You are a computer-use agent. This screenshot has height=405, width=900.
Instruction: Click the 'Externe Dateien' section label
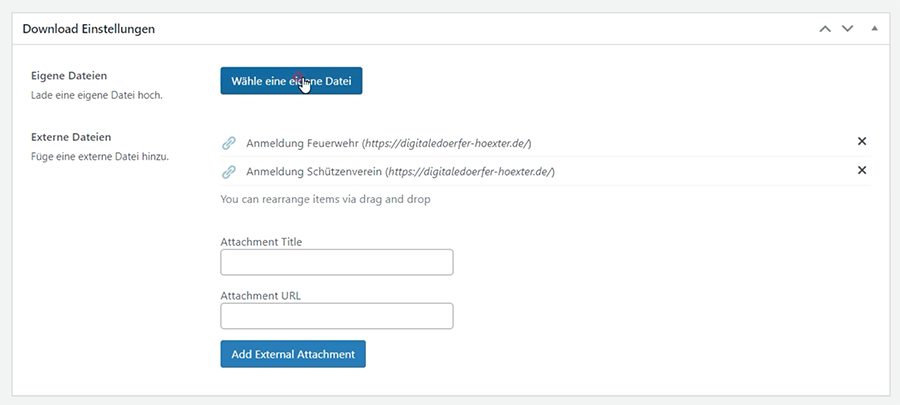pyautogui.click(x=71, y=137)
